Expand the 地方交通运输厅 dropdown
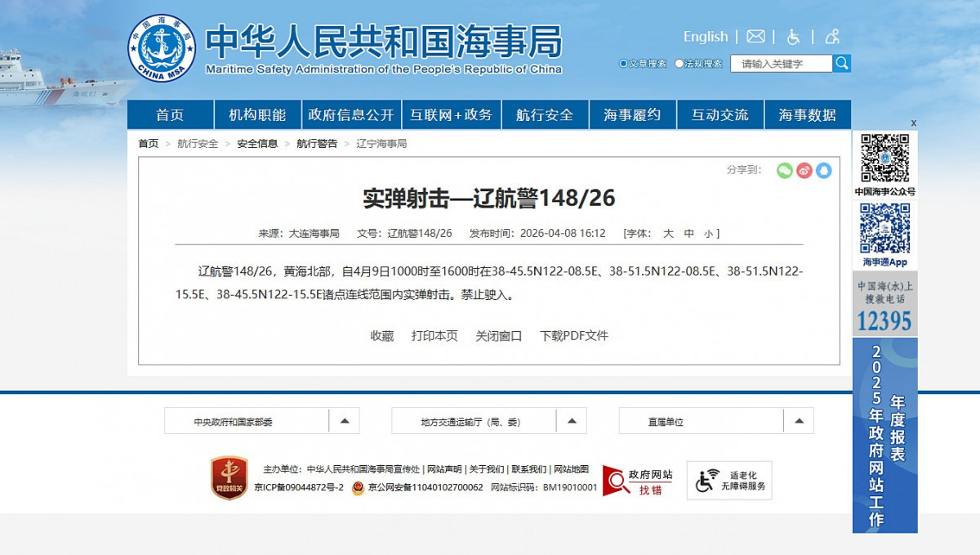Screen dimensions: 980x555 (572, 420)
